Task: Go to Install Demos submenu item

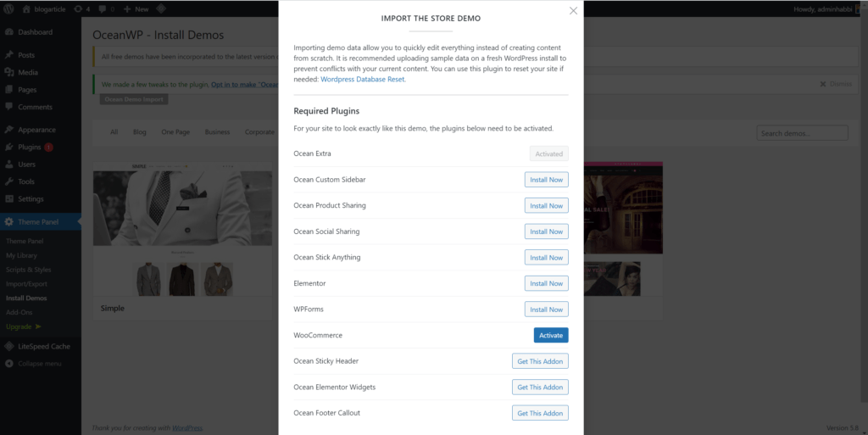Action: [x=26, y=298]
